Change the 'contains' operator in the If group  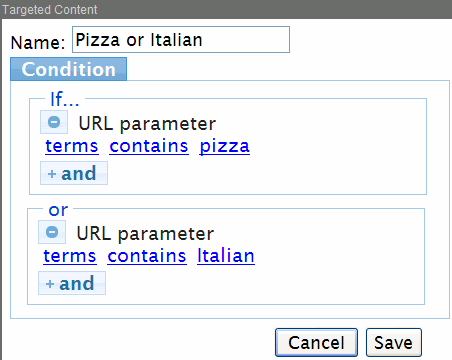pyautogui.click(x=149, y=146)
